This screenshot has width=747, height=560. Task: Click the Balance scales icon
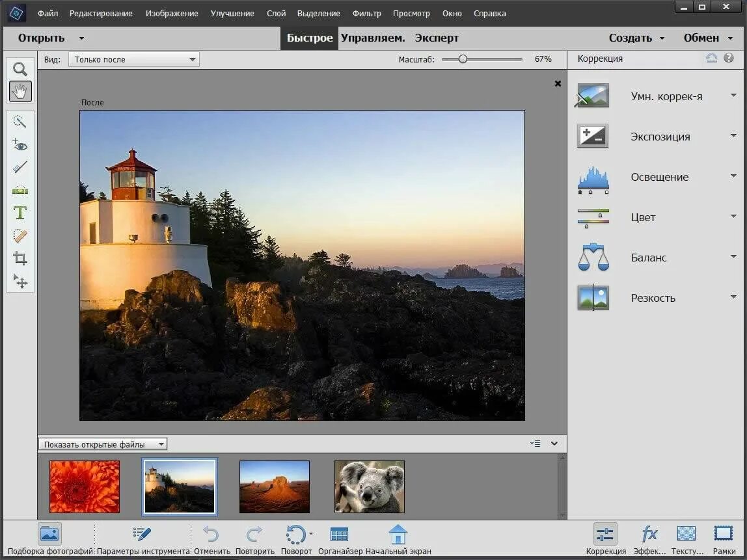coord(593,257)
